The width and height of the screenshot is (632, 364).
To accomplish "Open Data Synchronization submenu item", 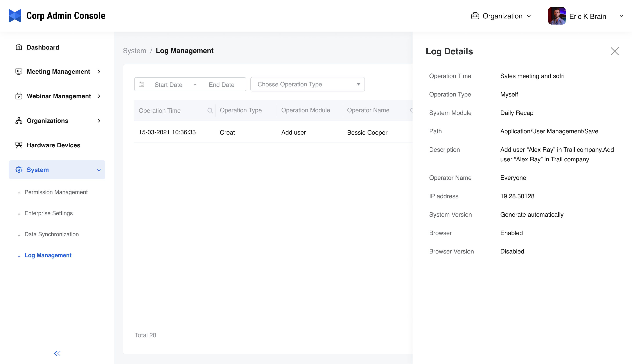I will click(x=52, y=234).
